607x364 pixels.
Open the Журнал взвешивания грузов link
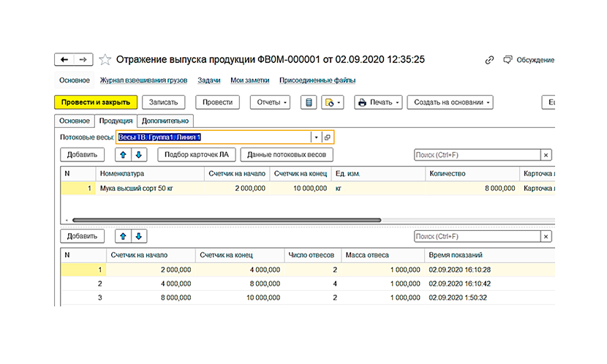point(144,80)
